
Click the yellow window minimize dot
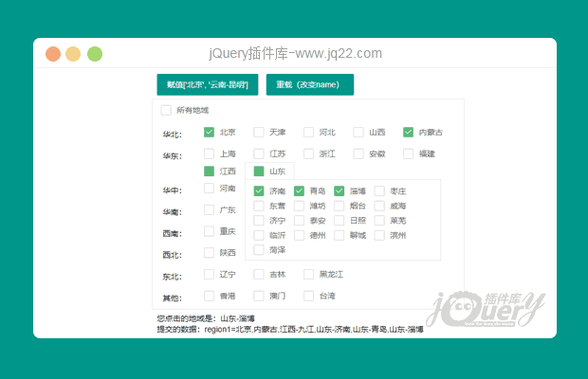click(x=74, y=54)
